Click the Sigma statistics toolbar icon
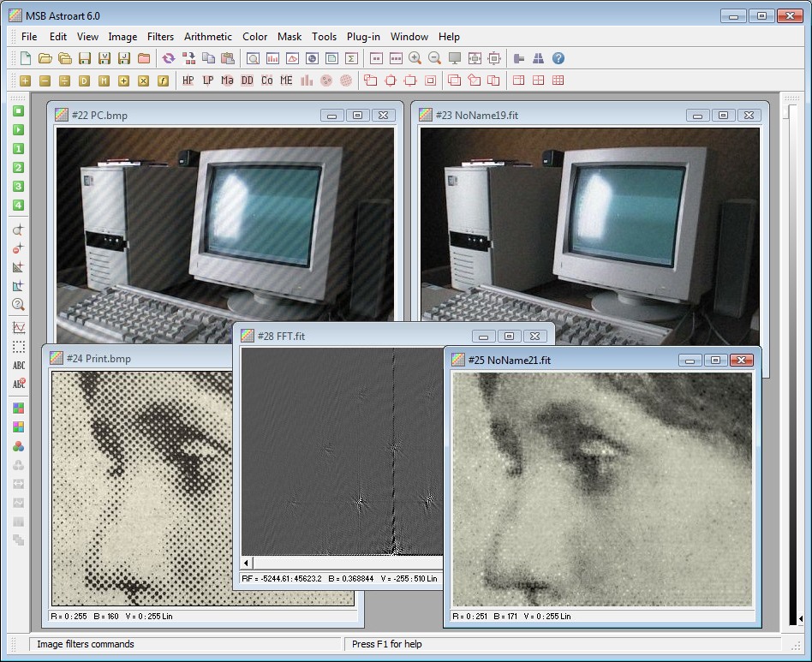812x662 pixels. (351, 58)
